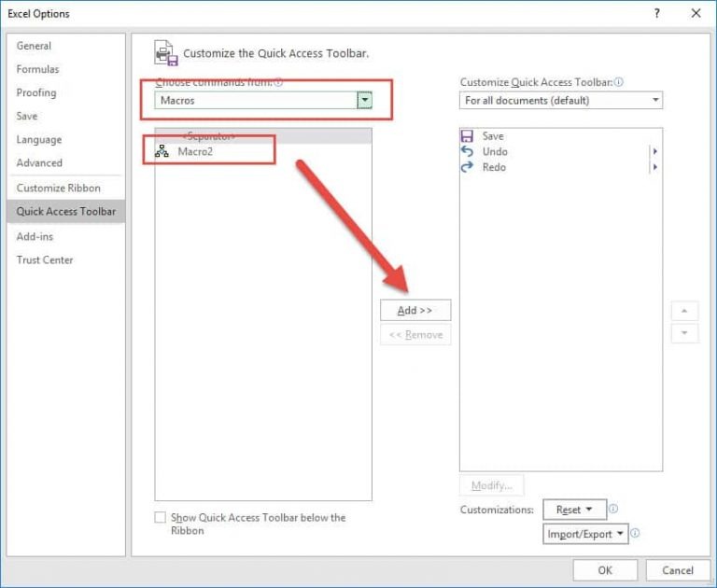This screenshot has width=717, height=588.
Task: Click info icon beside Choose commands from
Action: [278, 82]
